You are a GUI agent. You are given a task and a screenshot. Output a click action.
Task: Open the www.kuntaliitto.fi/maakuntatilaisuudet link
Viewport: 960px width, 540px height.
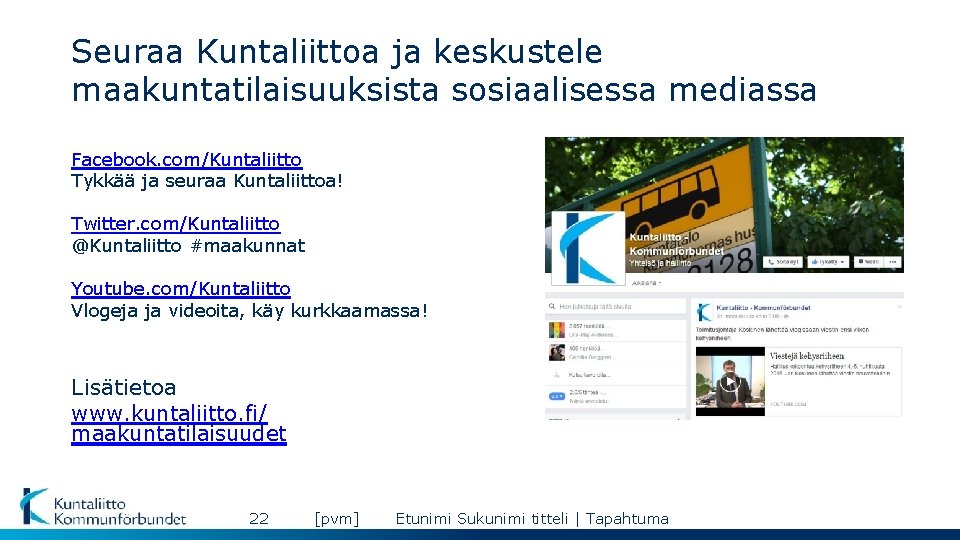click(179, 423)
